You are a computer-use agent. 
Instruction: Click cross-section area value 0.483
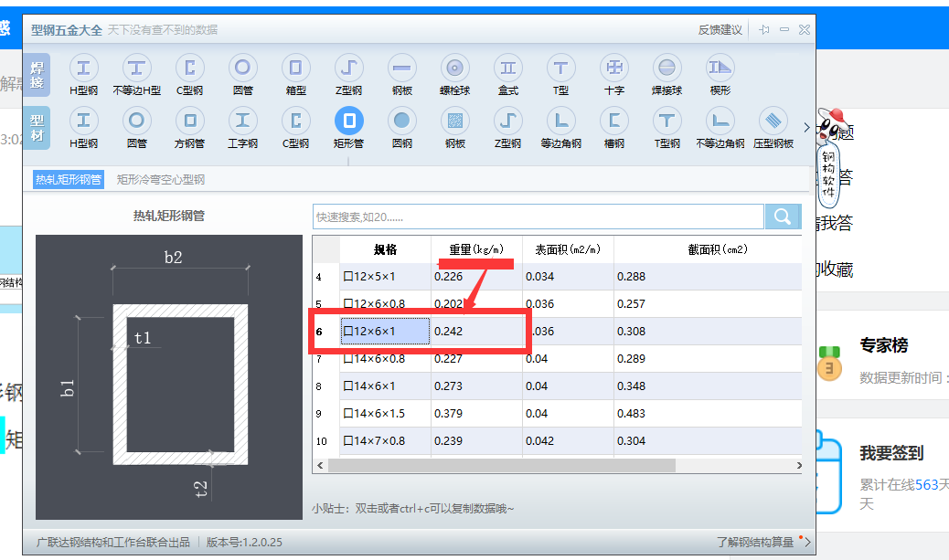click(631, 414)
